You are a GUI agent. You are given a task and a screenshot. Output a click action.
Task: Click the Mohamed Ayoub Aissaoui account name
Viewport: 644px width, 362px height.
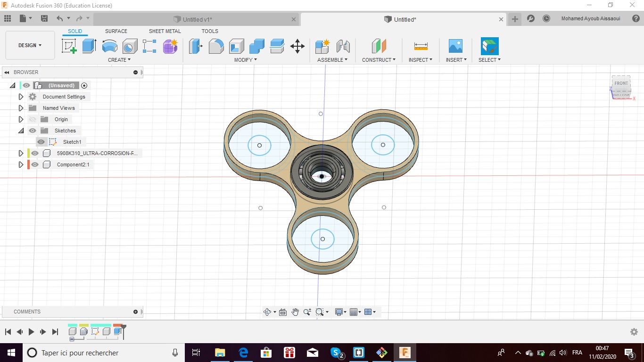pyautogui.click(x=590, y=19)
